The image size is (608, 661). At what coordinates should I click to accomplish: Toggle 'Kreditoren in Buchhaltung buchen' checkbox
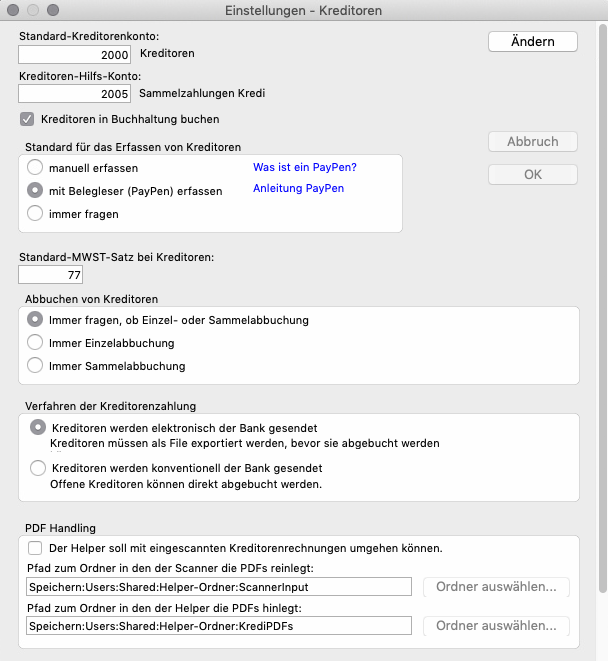pyautogui.click(x=28, y=119)
